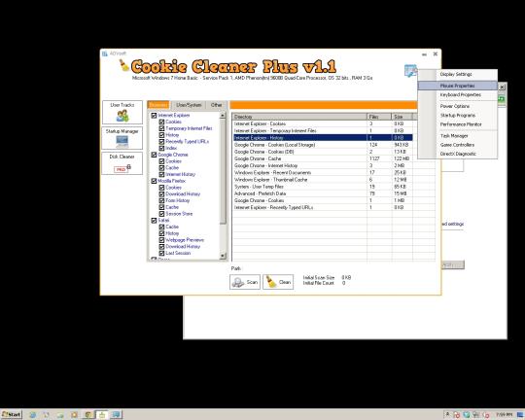
Task: Click the tree scrollbar down arrow
Action: [223, 257]
